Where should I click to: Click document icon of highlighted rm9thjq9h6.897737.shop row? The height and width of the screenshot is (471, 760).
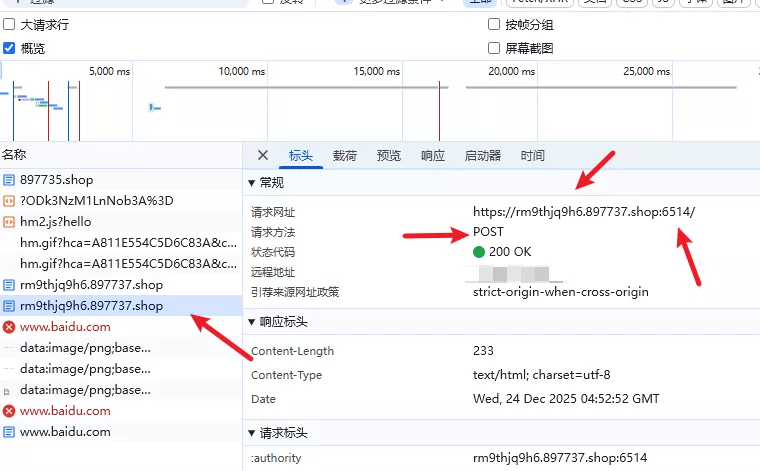(9, 306)
